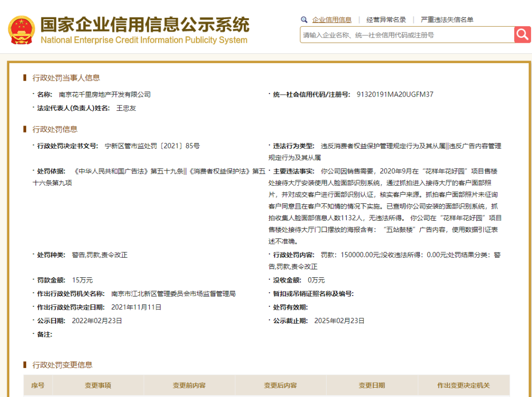Click the English system name subtitle
The height and width of the screenshot is (397, 532).
coord(144,40)
